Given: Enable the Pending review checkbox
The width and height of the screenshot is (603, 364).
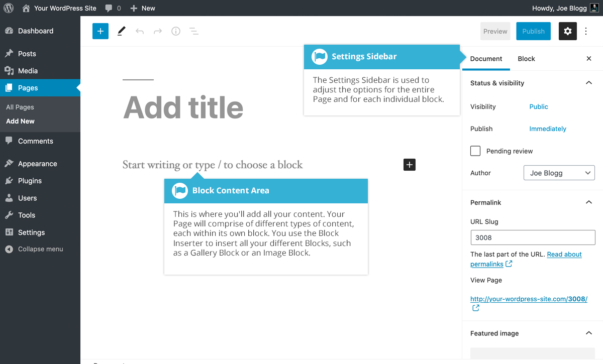Looking at the screenshot, I should pyautogui.click(x=475, y=151).
